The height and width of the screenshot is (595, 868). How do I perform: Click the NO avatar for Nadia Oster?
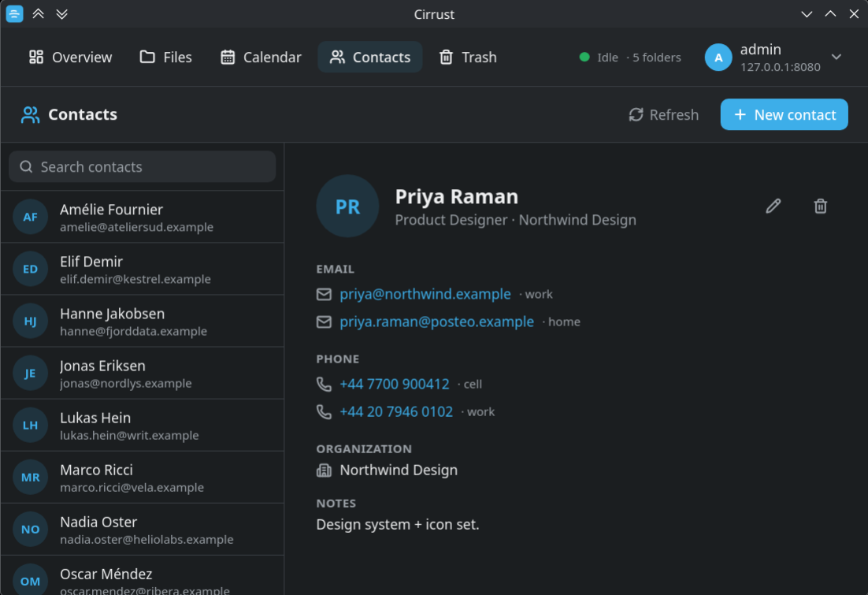click(31, 530)
